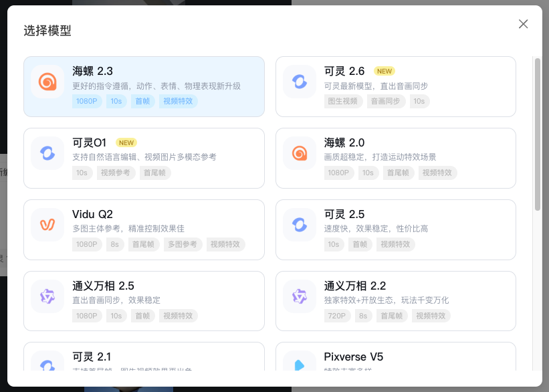Click the 1080P tag under 海螺 2.3
The image size is (549, 392).
point(86,101)
